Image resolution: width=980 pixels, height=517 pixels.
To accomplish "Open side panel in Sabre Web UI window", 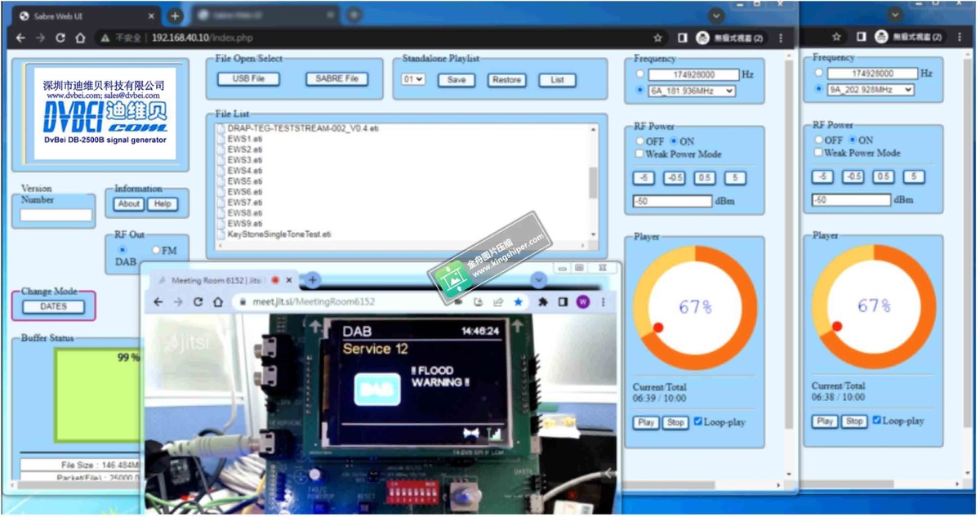I will pyautogui.click(x=682, y=38).
